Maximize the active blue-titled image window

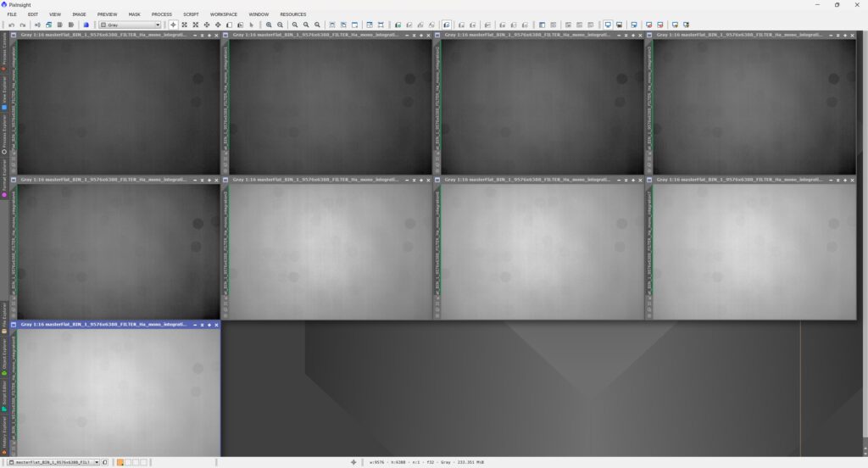tap(209, 325)
